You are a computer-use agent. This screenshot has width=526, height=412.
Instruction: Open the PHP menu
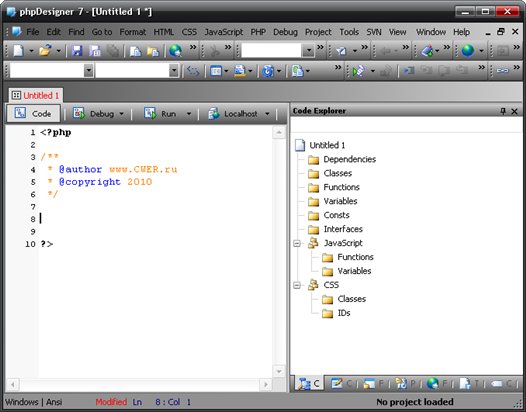[x=258, y=32]
